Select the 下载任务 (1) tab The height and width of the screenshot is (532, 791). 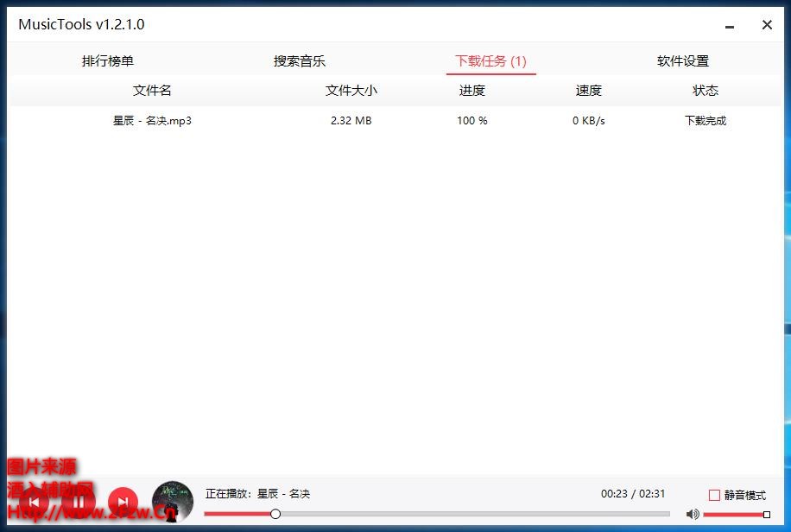pyautogui.click(x=490, y=61)
